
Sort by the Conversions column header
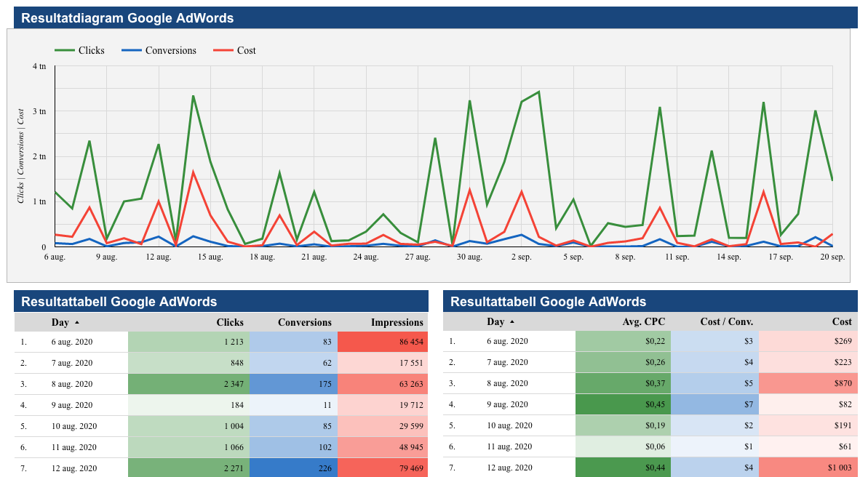304,322
